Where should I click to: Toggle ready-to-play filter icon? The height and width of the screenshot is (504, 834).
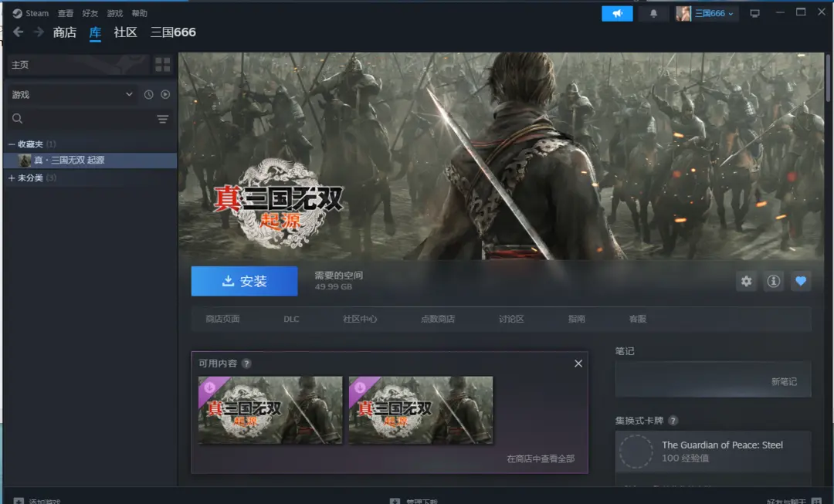(x=165, y=95)
